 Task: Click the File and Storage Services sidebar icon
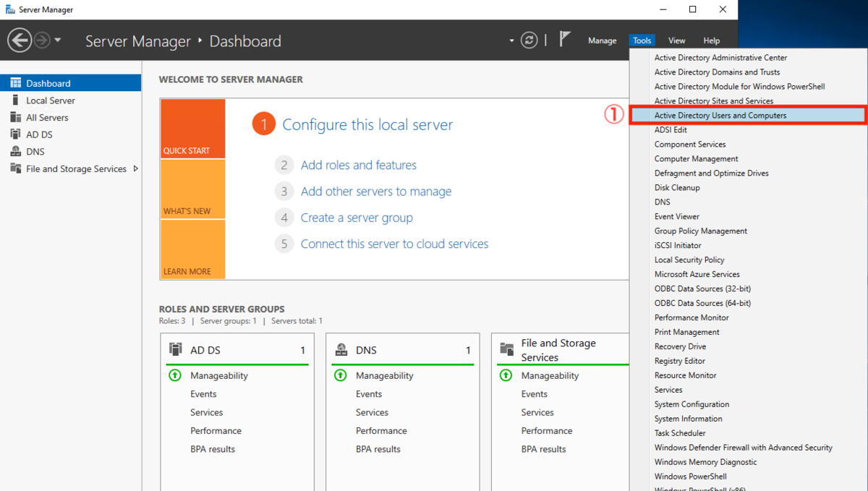[x=15, y=168]
